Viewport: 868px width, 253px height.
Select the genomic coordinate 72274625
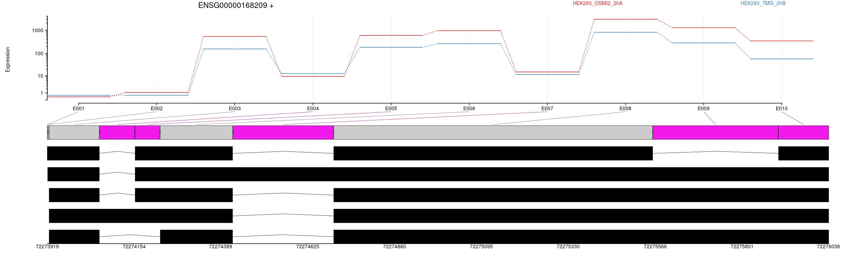tap(308, 246)
